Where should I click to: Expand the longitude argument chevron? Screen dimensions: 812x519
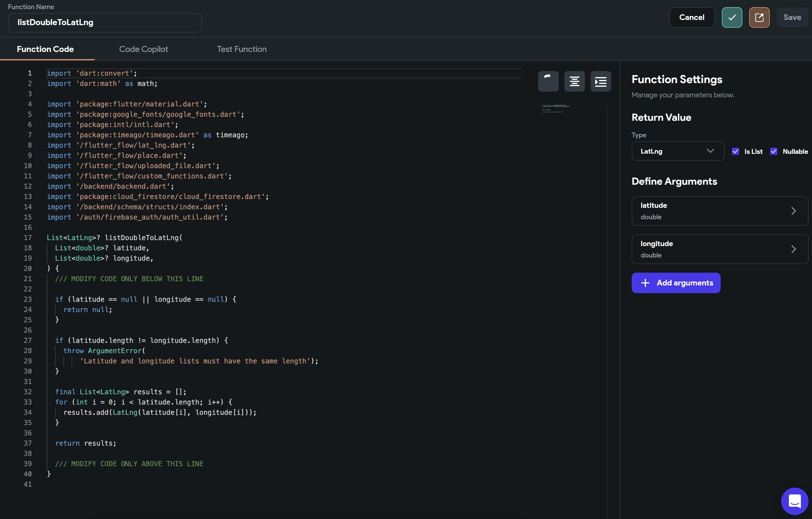[793, 249]
